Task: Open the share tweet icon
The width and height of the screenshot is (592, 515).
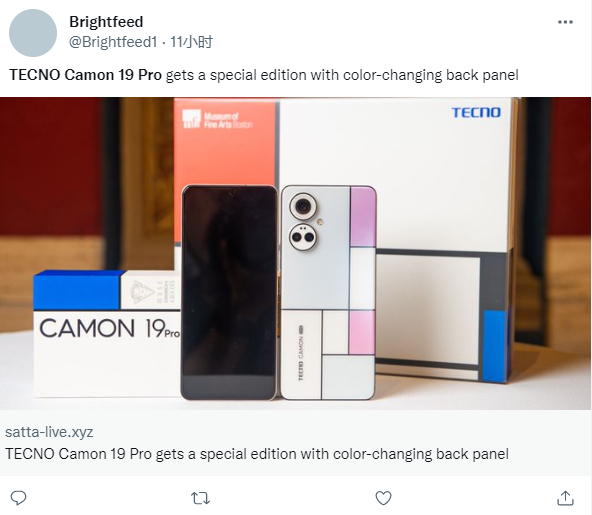Action: [565, 498]
